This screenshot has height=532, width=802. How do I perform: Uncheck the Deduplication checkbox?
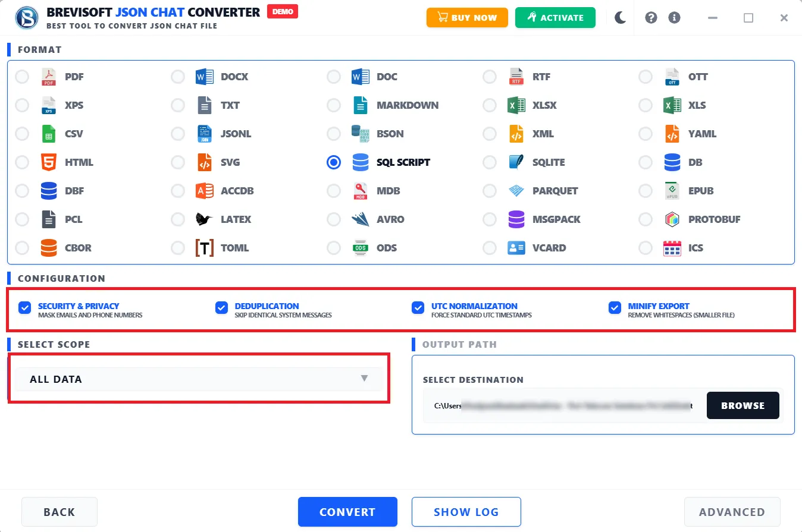[221, 307]
